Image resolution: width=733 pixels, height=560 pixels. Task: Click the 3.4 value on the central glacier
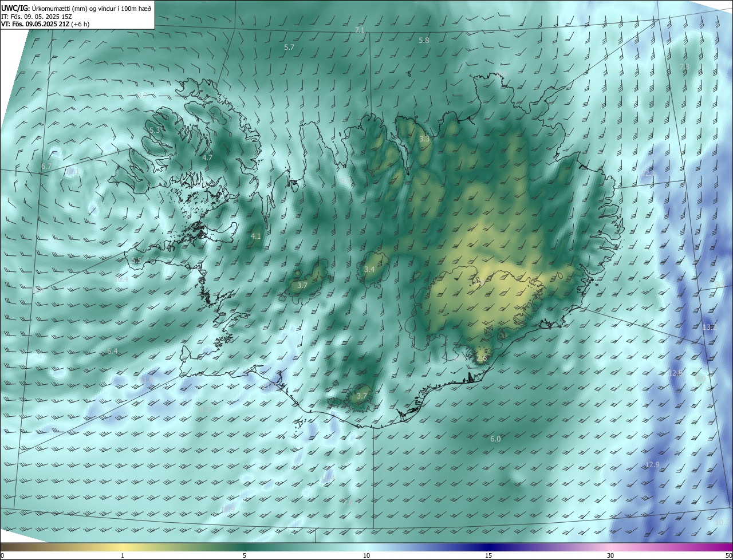(x=369, y=269)
